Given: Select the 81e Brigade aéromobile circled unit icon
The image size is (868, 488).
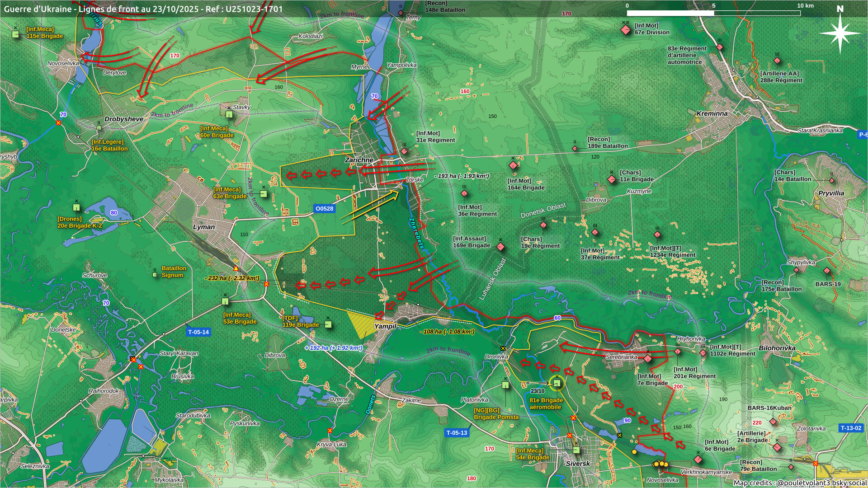Looking at the screenshot, I should coord(557,383).
